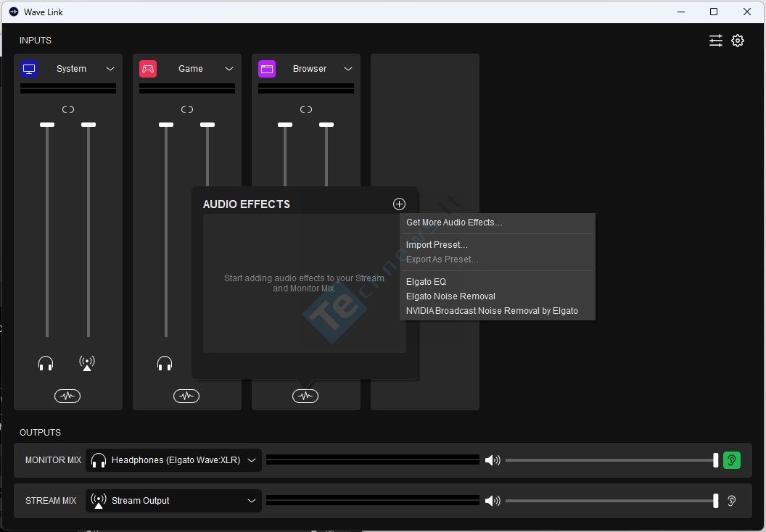
Task: Click the OUTPUTS section label
Action: click(x=40, y=433)
